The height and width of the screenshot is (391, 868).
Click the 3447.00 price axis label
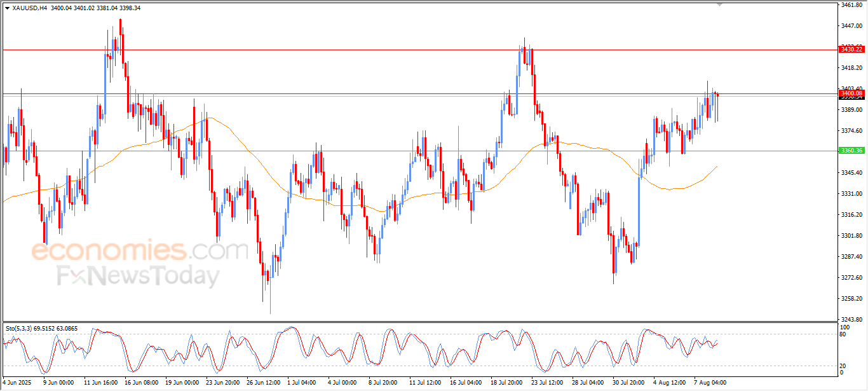click(x=851, y=26)
